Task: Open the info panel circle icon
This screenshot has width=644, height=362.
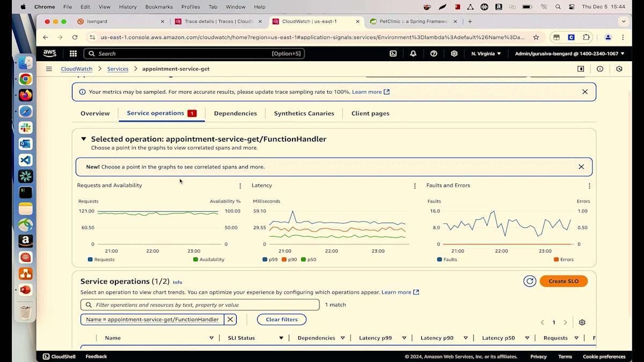Action: pyautogui.click(x=600, y=69)
